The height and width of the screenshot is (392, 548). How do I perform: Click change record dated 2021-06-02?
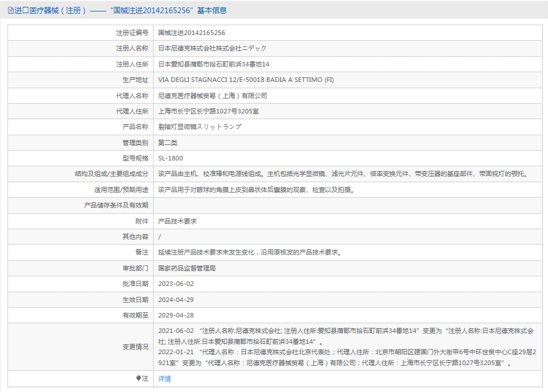346,336
